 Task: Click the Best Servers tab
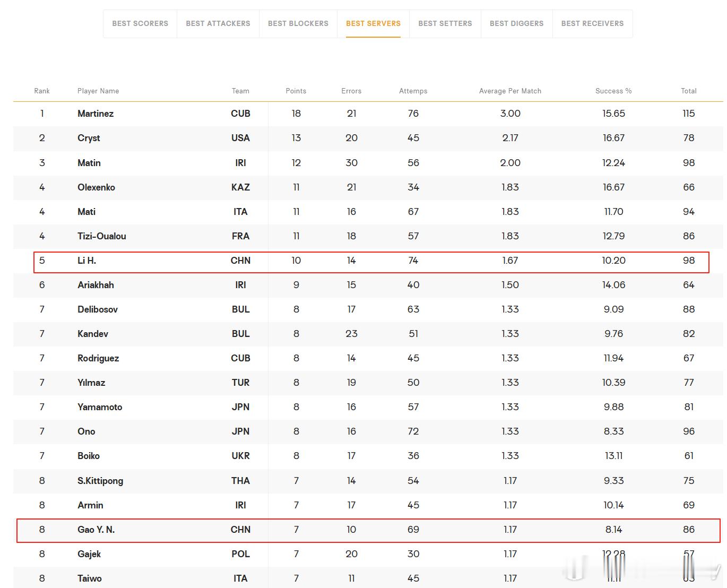point(373,23)
